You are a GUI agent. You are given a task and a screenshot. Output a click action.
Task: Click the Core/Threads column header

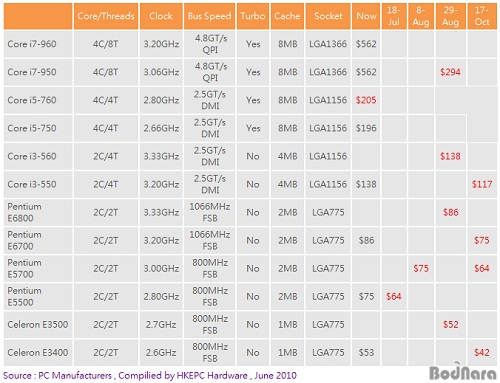pos(106,16)
